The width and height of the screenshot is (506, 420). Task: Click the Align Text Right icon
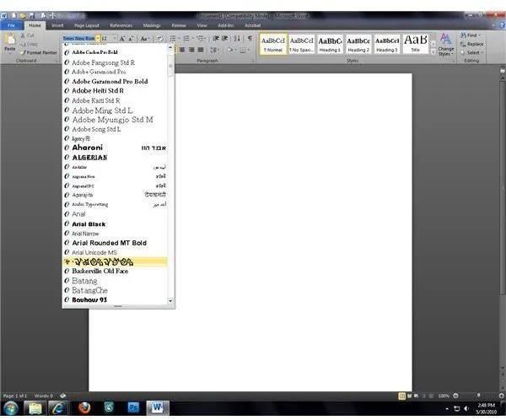click(191, 50)
